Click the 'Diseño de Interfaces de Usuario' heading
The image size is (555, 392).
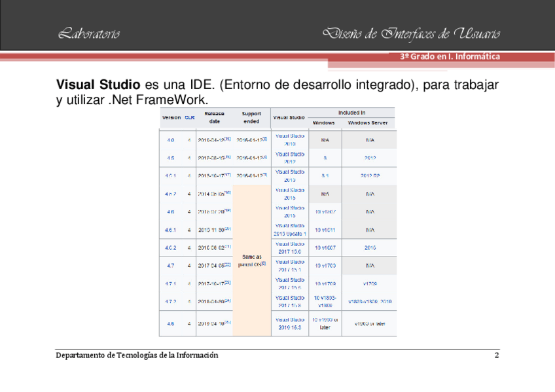click(x=411, y=34)
